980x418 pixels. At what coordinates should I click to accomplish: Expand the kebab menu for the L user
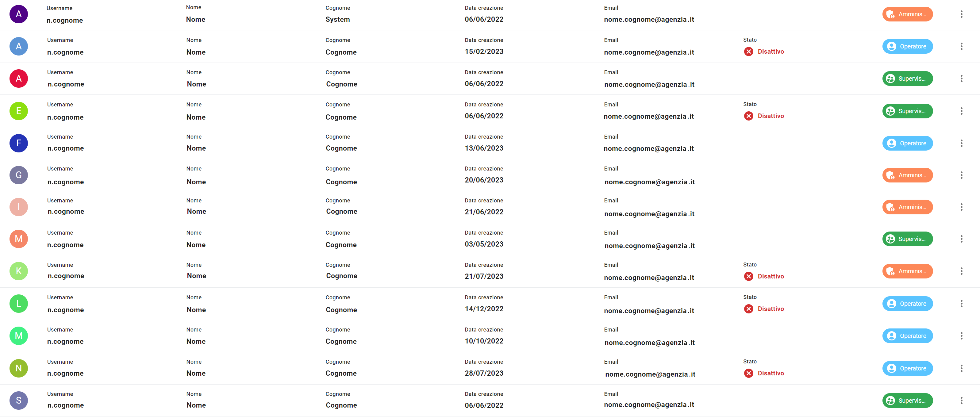pos(961,304)
